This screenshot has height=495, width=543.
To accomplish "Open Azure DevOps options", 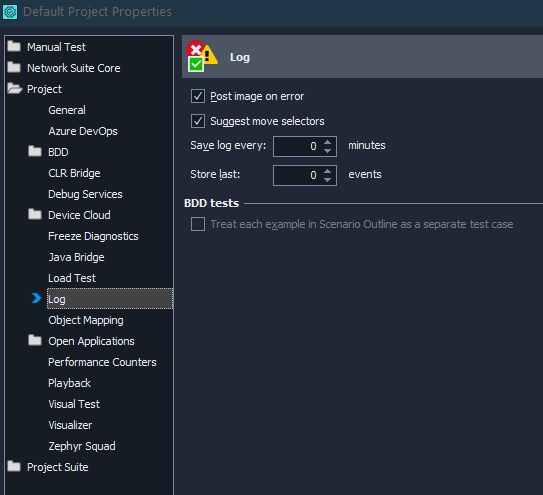I will pyautogui.click(x=83, y=131).
